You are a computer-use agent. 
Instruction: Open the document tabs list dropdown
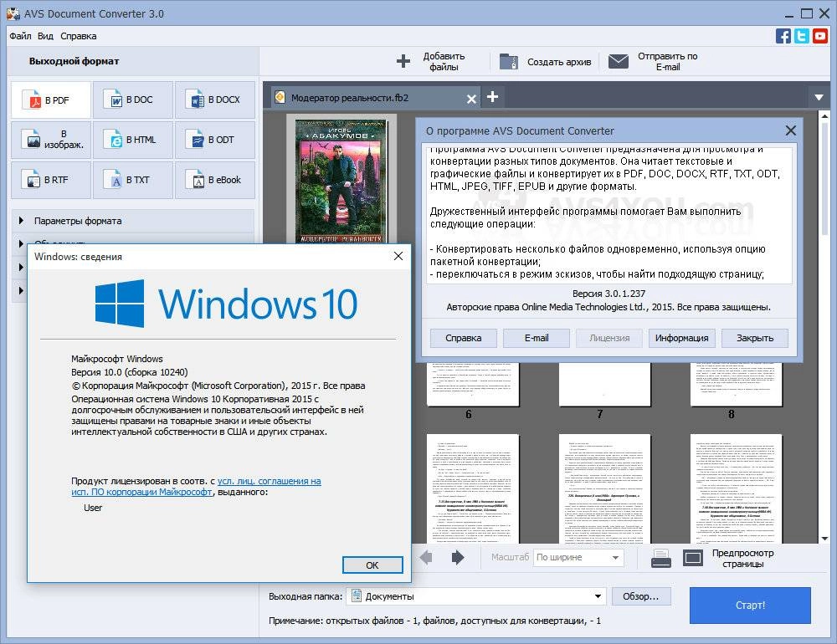click(x=819, y=97)
